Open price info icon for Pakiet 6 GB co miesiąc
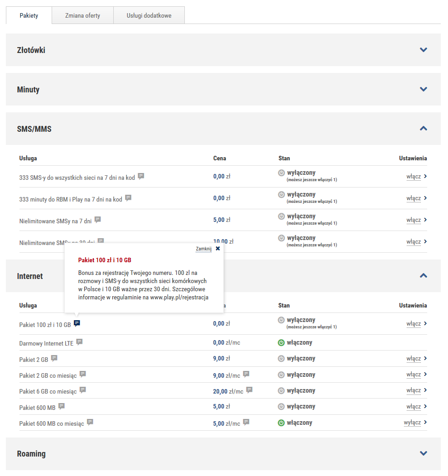This screenshot has width=448, height=476. [249, 390]
